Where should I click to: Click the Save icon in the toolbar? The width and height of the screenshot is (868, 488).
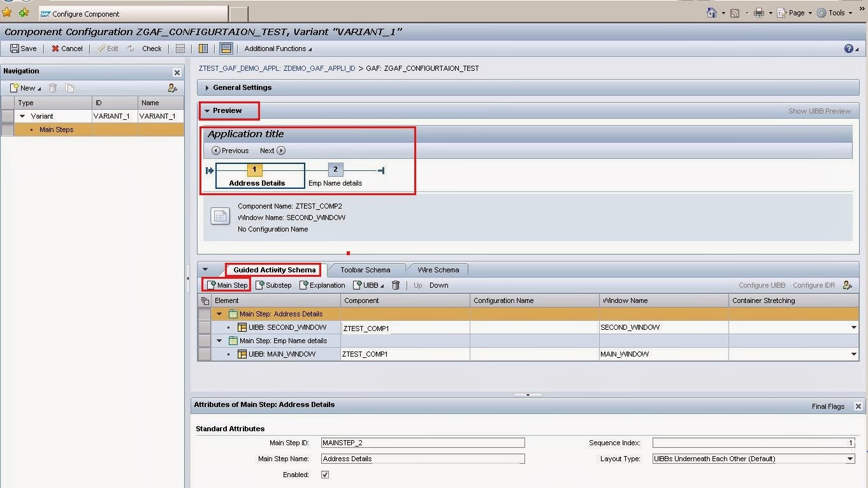click(x=15, y=48)
